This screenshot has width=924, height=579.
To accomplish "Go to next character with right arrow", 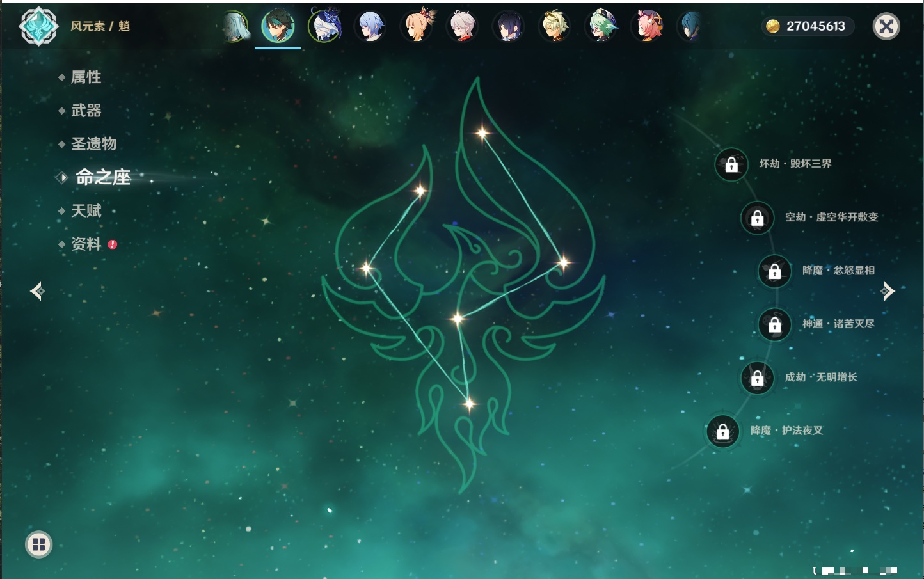I will click(x=888, y=291).
